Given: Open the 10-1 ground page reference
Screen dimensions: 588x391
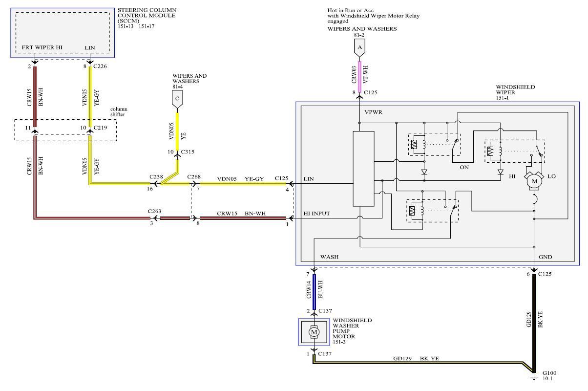Looking at the screenshot, I should (x=548, y=379).
